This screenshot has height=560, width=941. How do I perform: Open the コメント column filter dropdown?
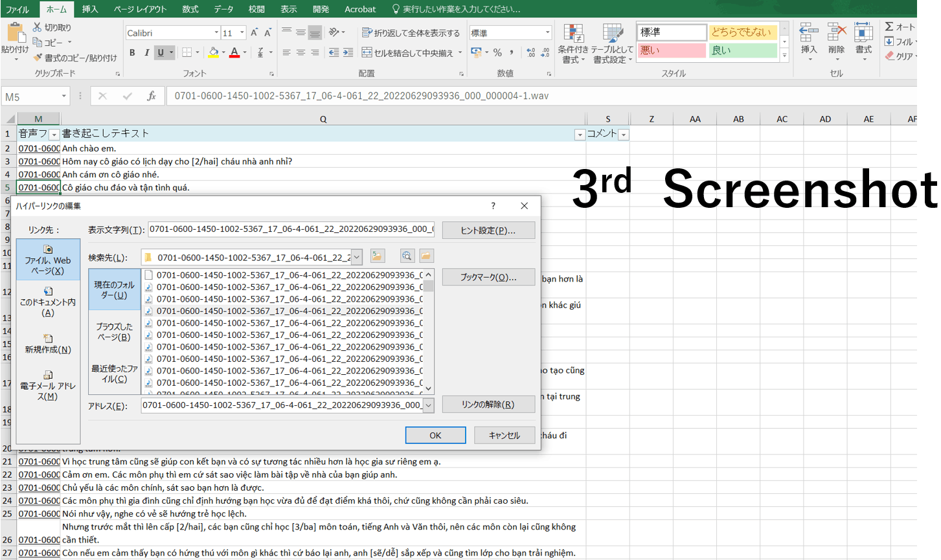click(x=623, y=135)
